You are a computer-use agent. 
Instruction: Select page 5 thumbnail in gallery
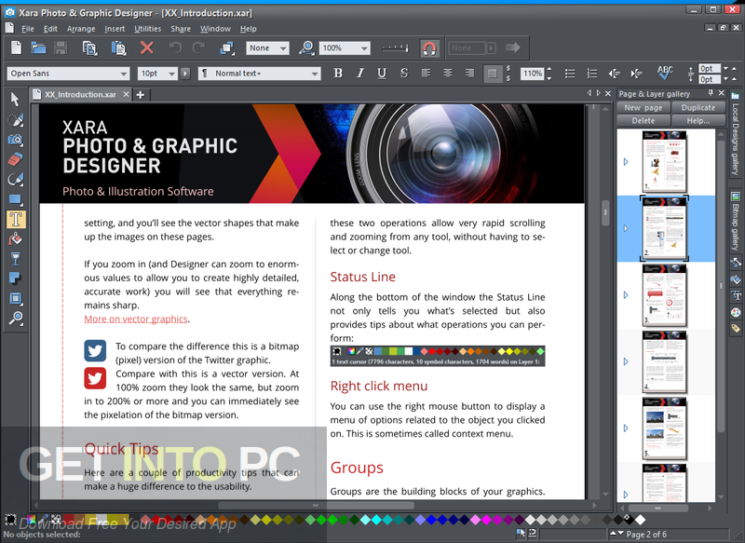click(x=664, y=429)
